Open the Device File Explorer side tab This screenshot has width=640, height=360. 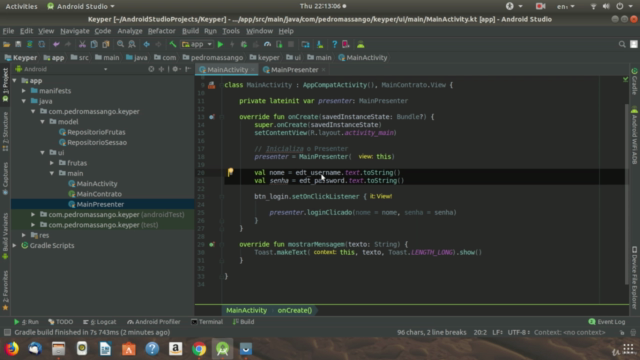tap(634, 278)
